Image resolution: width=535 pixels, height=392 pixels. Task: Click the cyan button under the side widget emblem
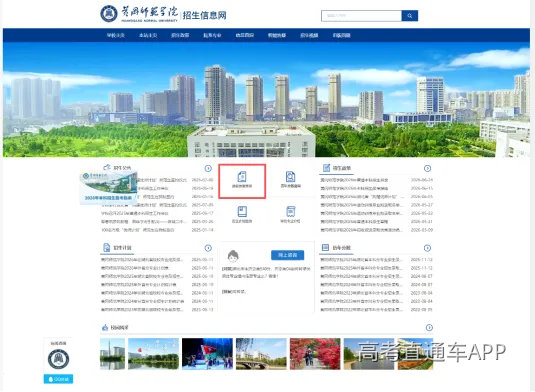tap(58, 379)
